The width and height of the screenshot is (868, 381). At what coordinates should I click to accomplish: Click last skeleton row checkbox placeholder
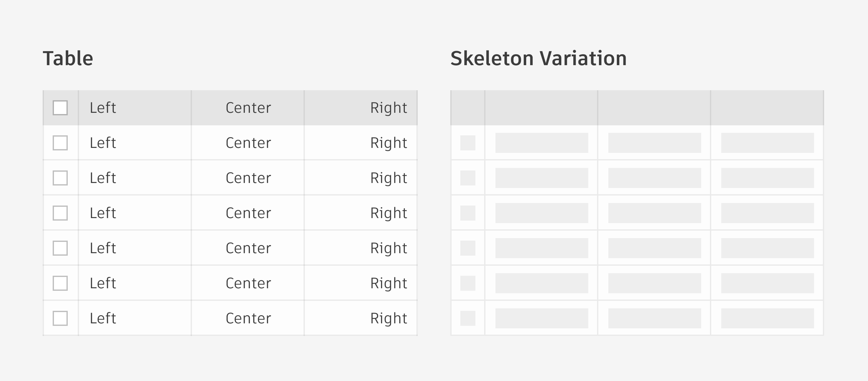468,318
